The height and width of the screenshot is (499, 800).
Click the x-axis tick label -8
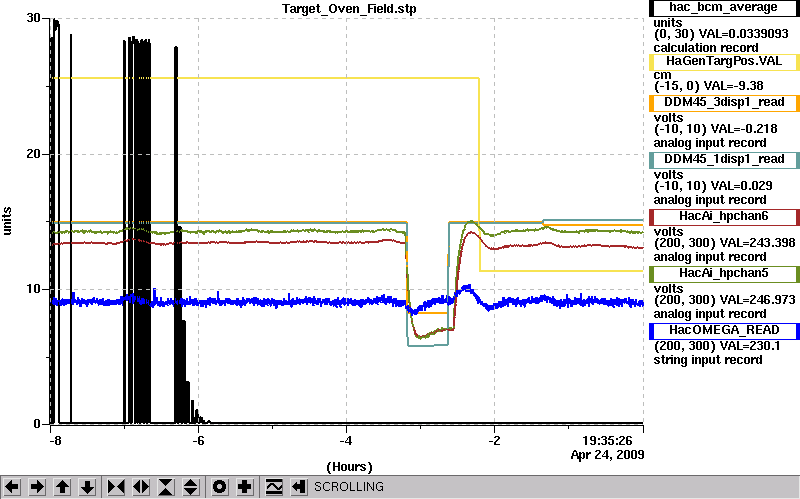coord(55,441)
